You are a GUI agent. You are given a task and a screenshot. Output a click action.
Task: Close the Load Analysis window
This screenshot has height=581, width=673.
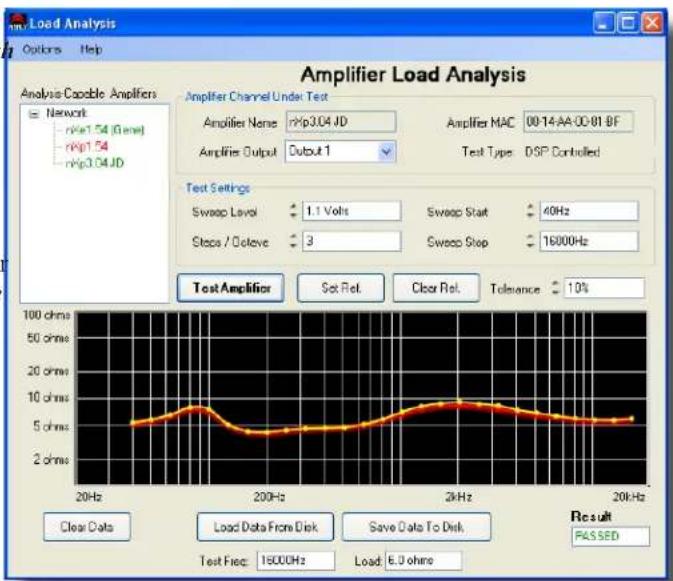(652, 23)
